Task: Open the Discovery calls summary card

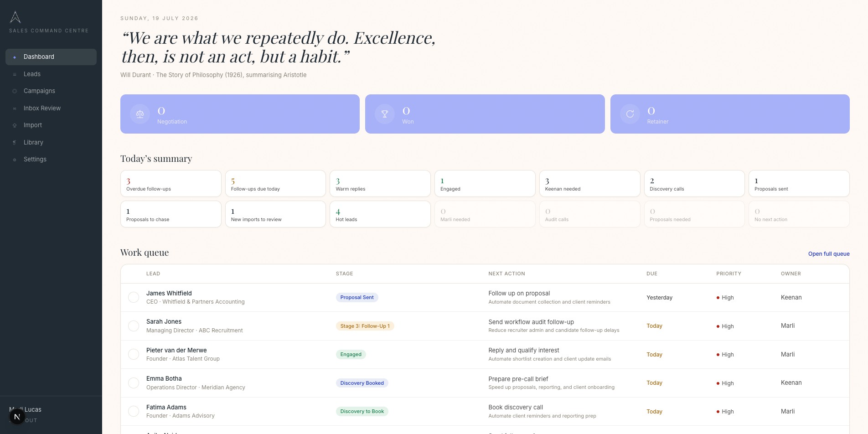Action: pyautogui.click(x=694, y=184)
